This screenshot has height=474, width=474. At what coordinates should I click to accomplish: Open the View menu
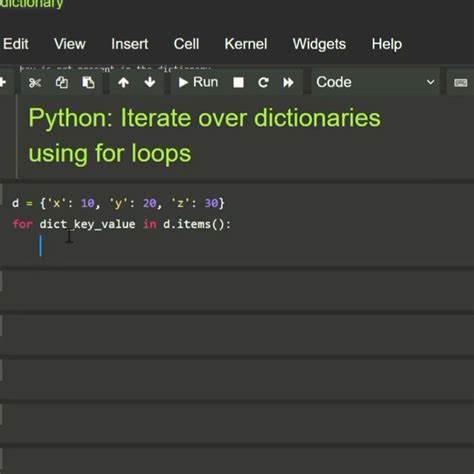click(70, 44)
